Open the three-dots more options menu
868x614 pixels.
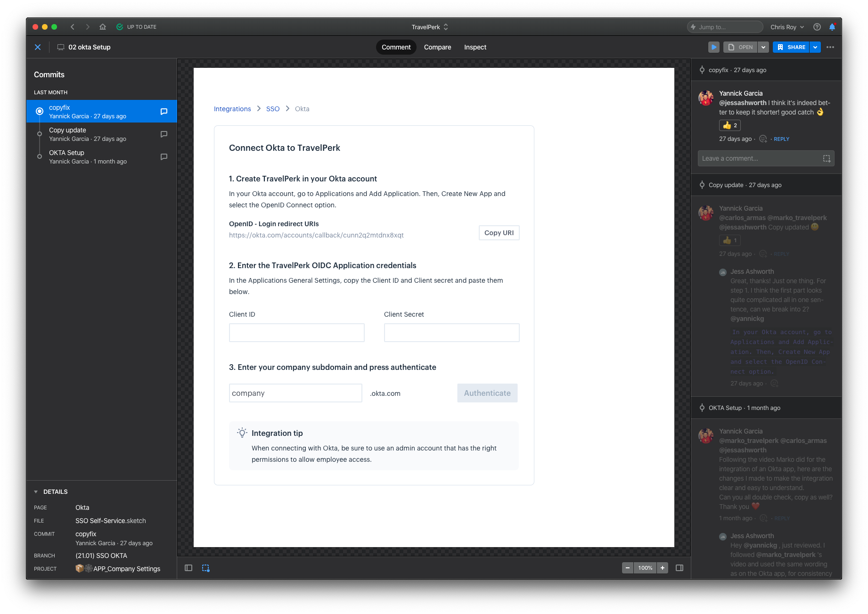click(830, 47)
